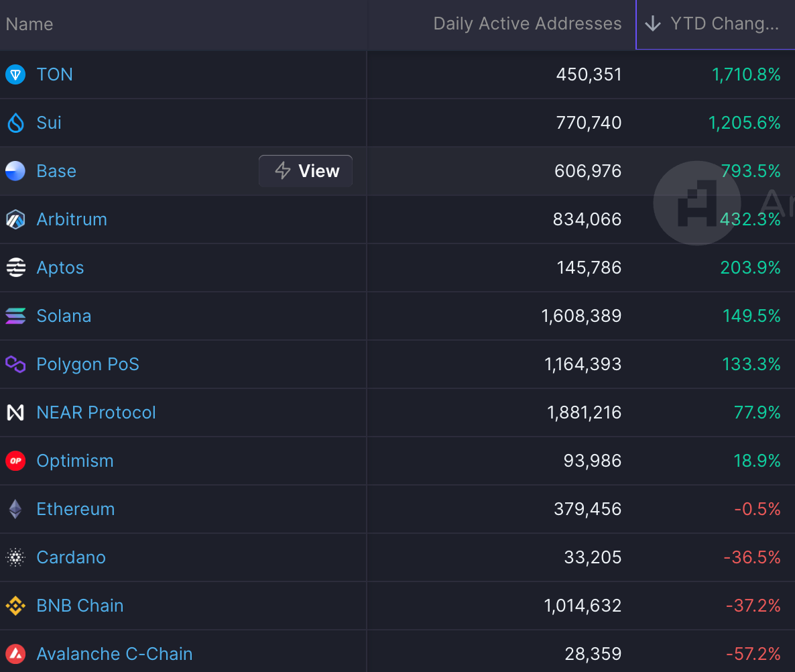The width and height of the screenshot is (795, 672).
Task: Sort by Daily Active Addresses column header
Action: point(528,23)
